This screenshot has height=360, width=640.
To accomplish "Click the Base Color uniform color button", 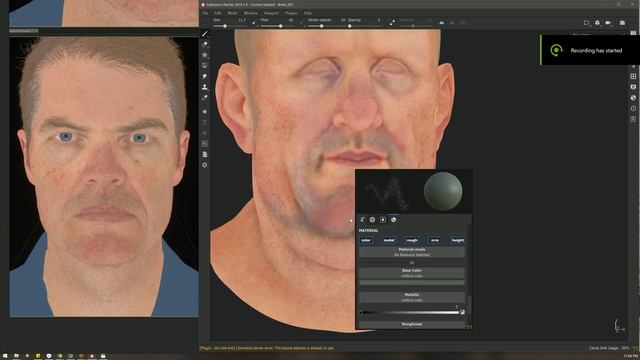I will click(412, 273).
